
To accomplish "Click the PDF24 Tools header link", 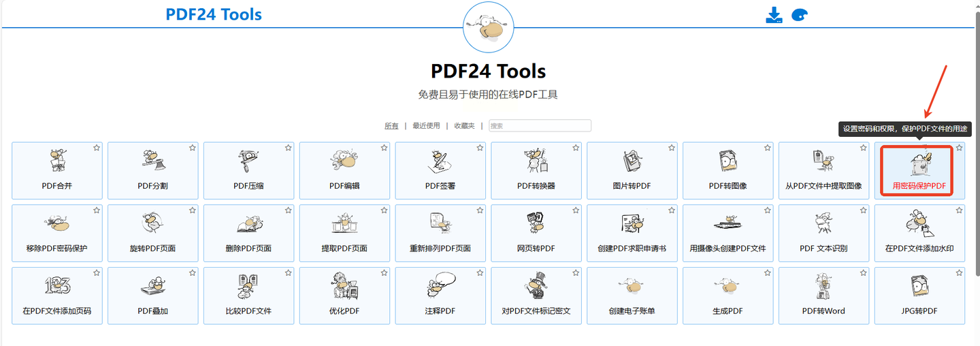I will [214, 14].
